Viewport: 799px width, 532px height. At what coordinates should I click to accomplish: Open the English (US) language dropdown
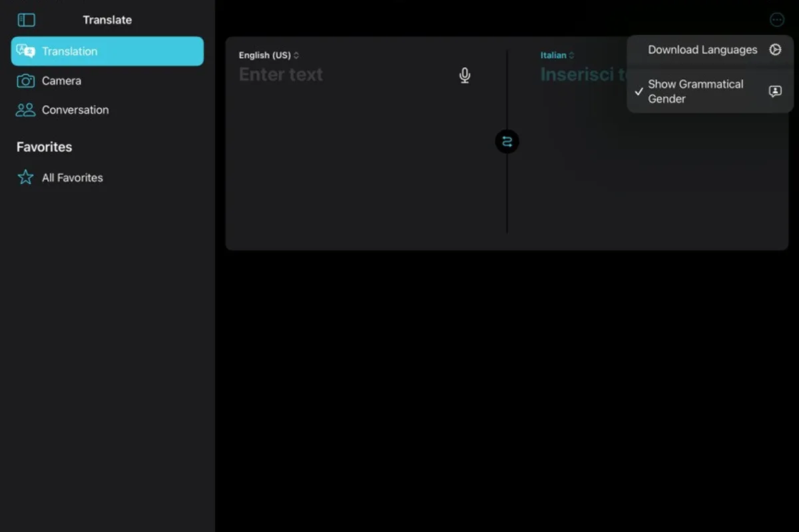tap(269, 55)
